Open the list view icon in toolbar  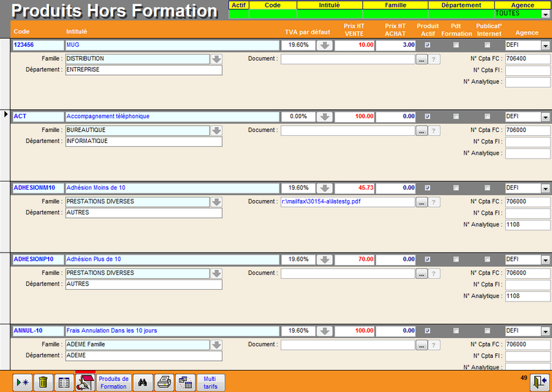63,382
